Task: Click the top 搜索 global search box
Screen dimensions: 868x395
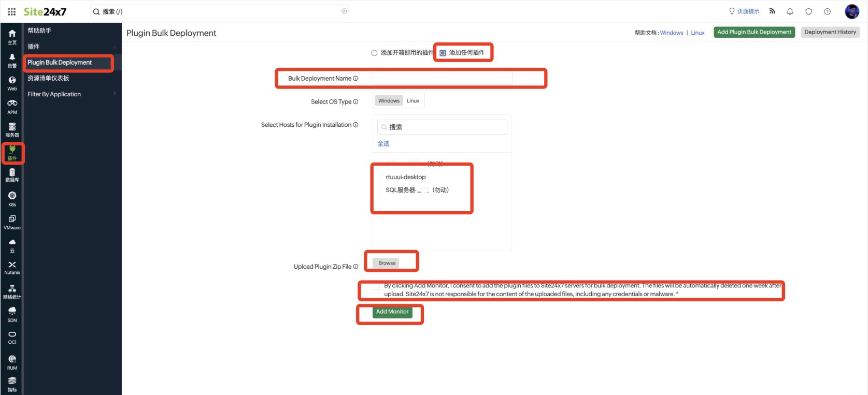Action: (x=220, y=11)
